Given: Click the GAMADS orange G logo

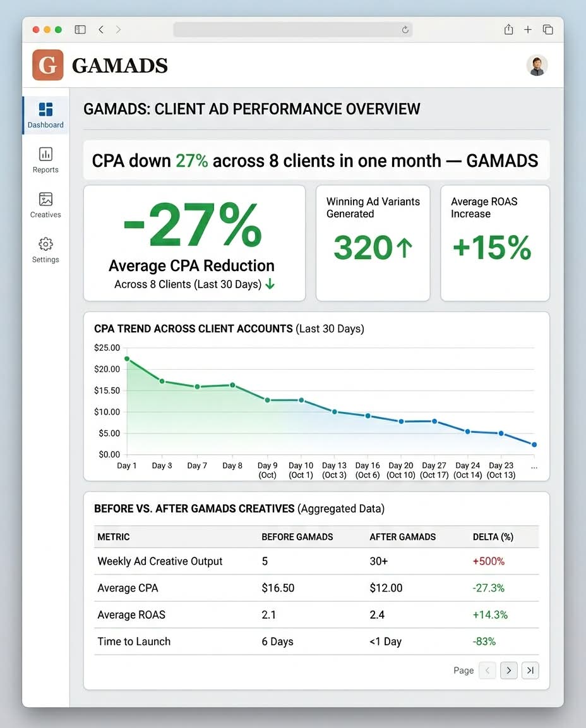Looking at the screenshot, I should click(x=48, y=65).
